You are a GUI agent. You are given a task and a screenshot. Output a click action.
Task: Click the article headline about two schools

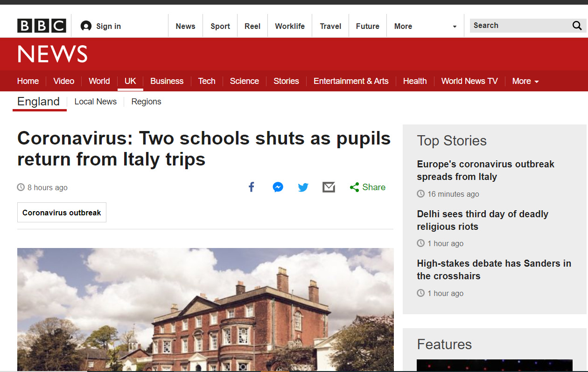pos(204,149)
